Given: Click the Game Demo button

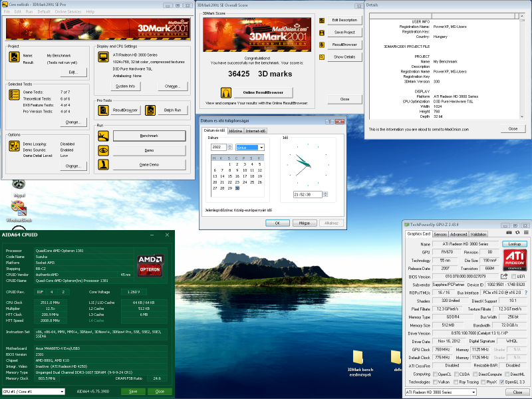Looking at the screenshot, I should pos(149,164).
